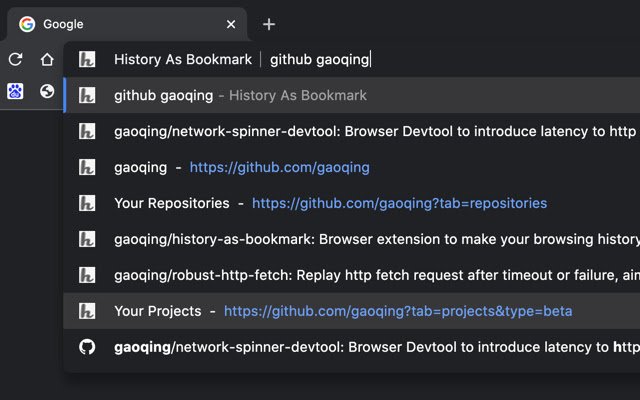
Task: Select GitHub-icon network-spinner-devtool suggestion
Action: pos(352,347)
